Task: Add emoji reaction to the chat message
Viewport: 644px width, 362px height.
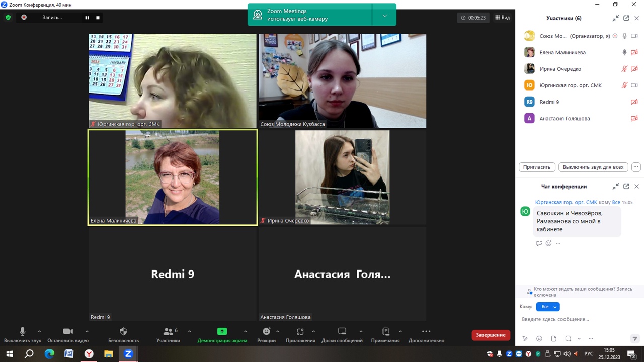Action: pyautogui.click(x=549, y=243)
